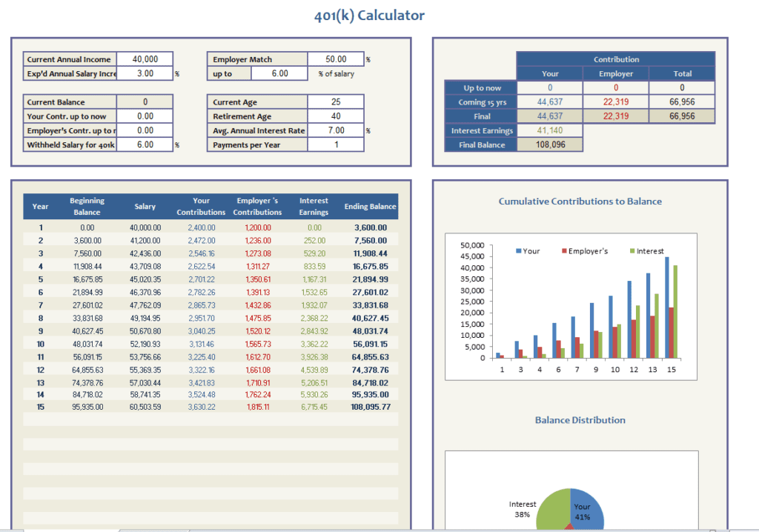Image resolution: width=759 pixels, height=532 pixels.
Task: Click the year 15 blue bar in chart
Action: 667,308
